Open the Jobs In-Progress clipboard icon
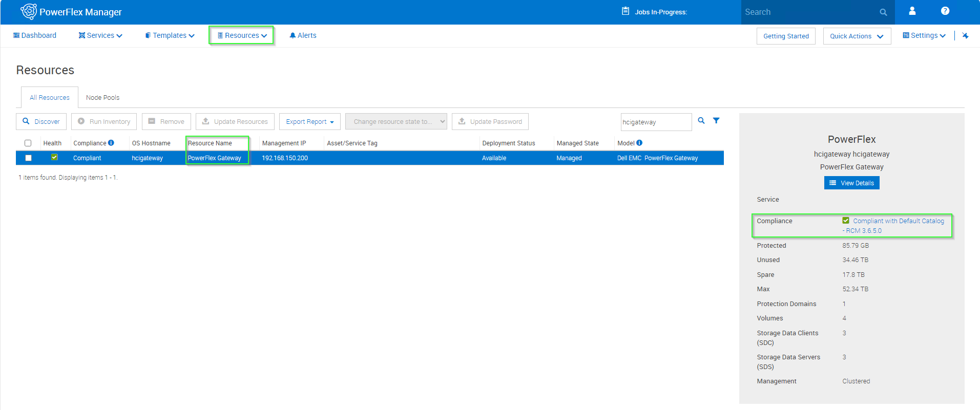 click(625, 11)
